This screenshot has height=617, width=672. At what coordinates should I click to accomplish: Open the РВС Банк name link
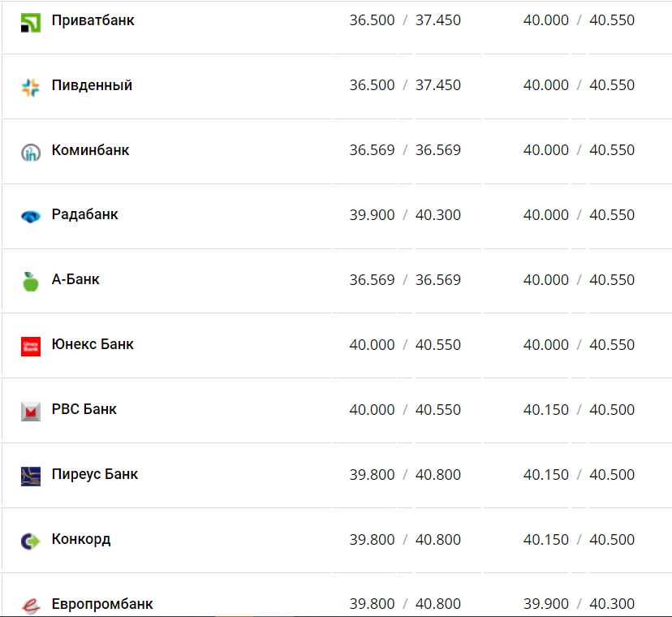(84, 409)
